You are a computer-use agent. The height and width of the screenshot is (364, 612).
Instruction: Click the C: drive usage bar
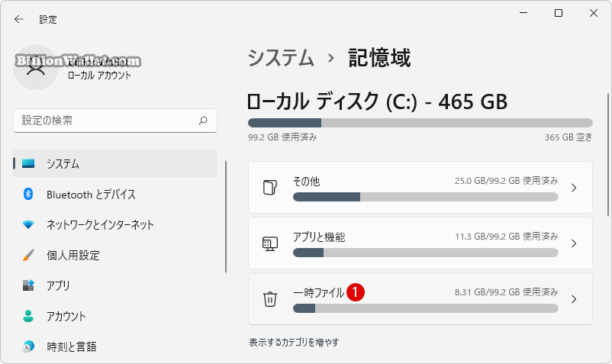tap(420, 123)
